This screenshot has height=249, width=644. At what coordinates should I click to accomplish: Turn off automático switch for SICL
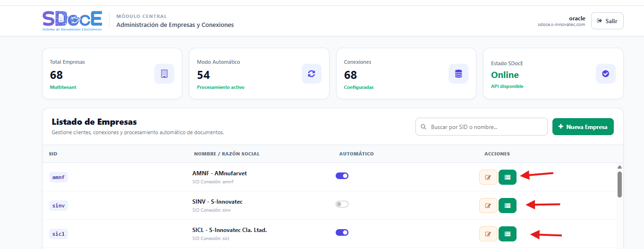(x=342, y=232)
